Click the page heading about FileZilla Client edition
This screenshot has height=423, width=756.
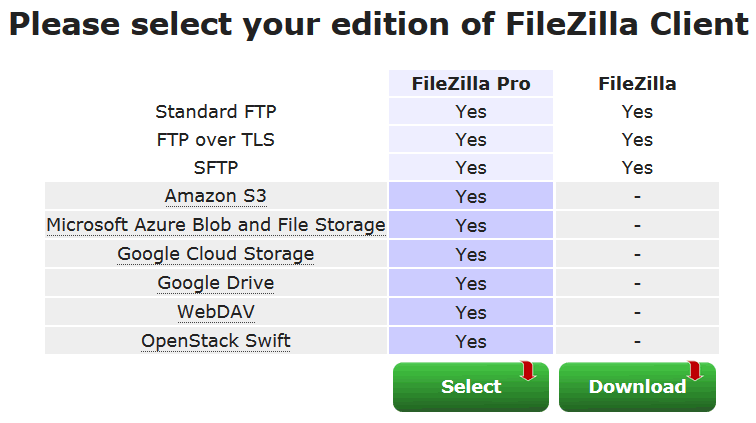pos(378,24)
